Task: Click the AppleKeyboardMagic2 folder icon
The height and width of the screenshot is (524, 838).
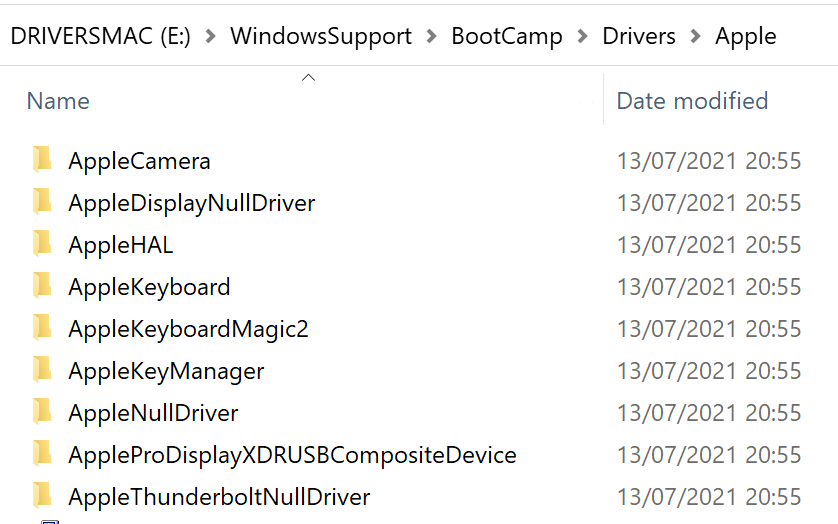Action: 42,328
